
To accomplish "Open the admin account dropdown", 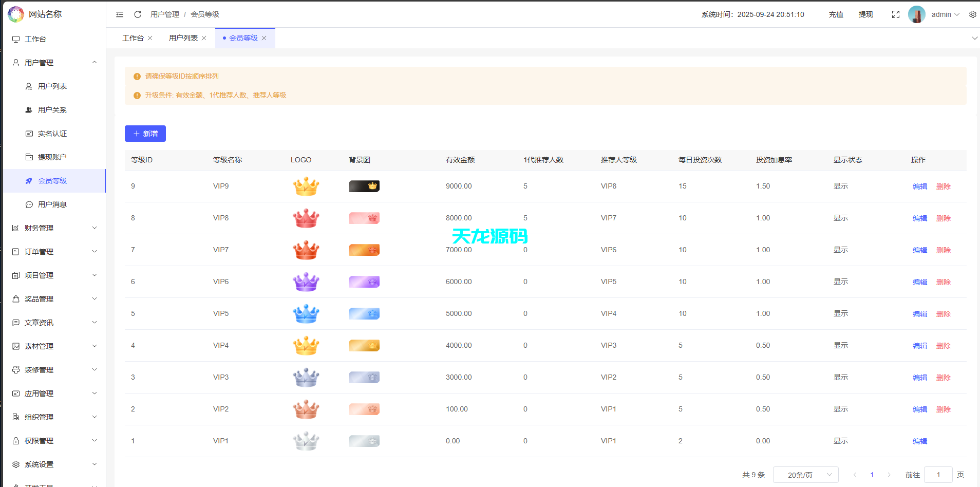I will pos(941,14).
